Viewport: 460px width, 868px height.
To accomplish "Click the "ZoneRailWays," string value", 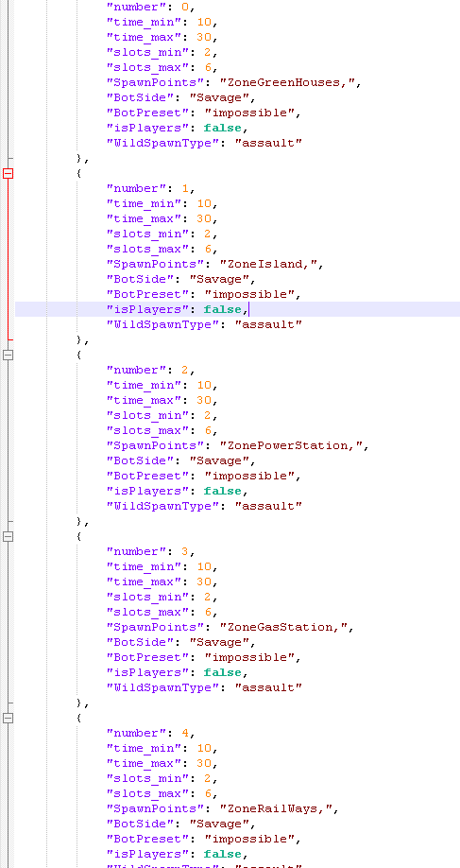I will coord(279,808).
